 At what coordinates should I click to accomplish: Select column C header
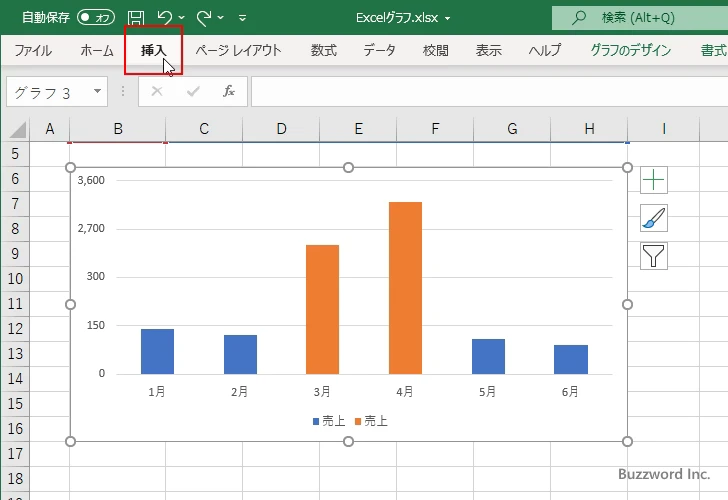[204, 129]
